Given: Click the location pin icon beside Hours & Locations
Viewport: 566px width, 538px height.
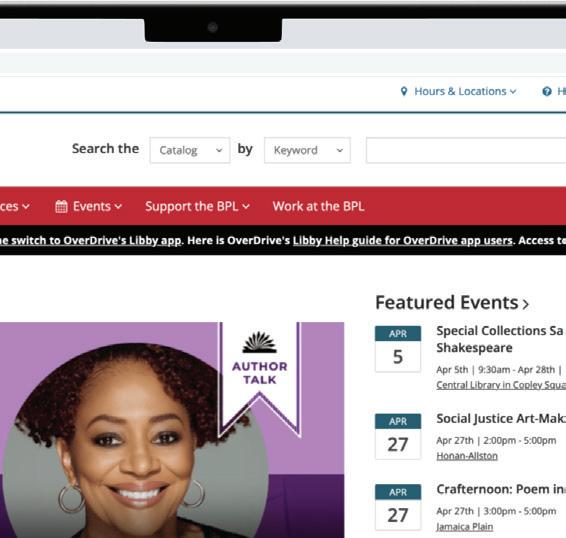Looking at the screenshot, I should click(x=404, y=91).
